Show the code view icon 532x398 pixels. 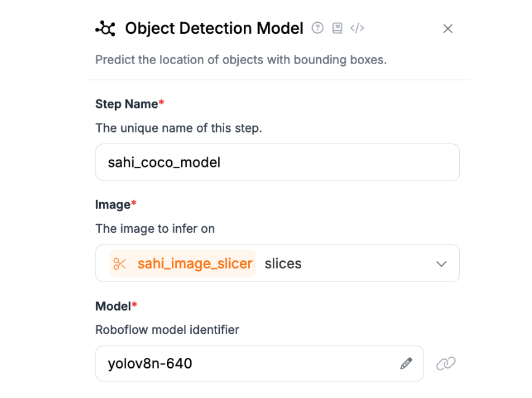pos(357,28)
